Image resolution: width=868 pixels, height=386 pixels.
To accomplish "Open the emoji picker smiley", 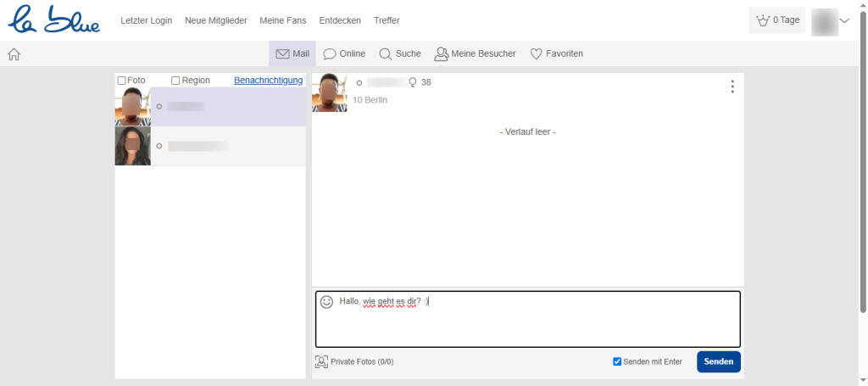I will point(326,302).
